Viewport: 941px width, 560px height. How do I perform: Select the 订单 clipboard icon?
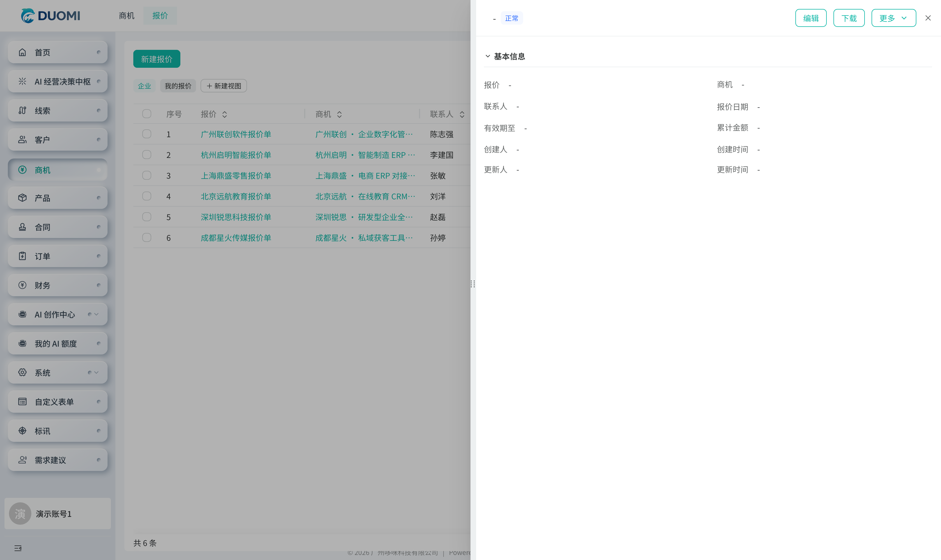[x=22, y=256]
